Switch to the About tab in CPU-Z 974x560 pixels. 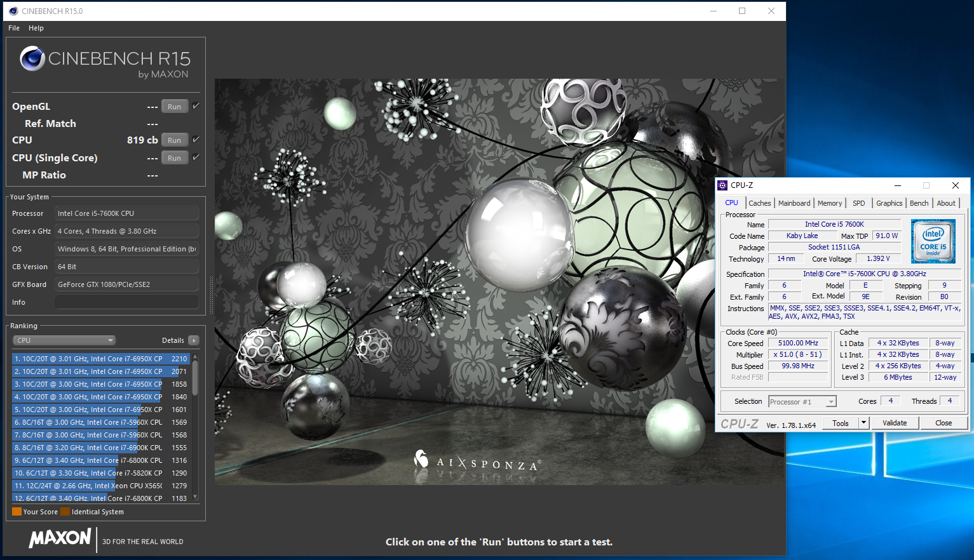[946, 203]
